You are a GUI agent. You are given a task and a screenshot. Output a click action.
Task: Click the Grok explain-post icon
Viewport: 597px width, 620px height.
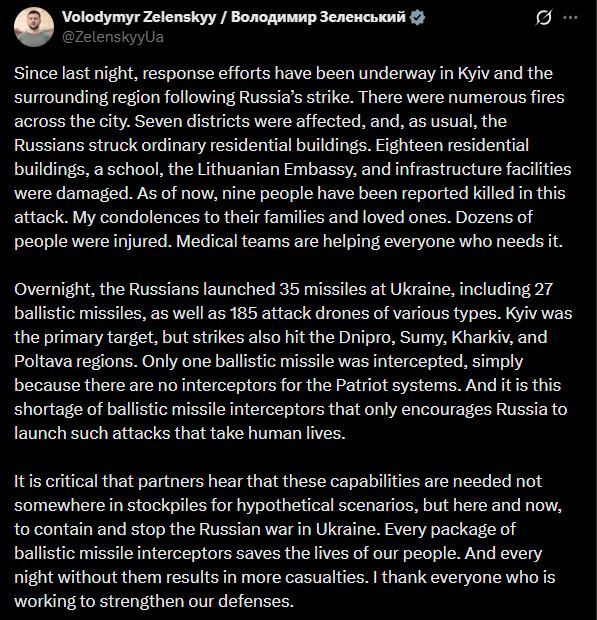pos(544,17)
